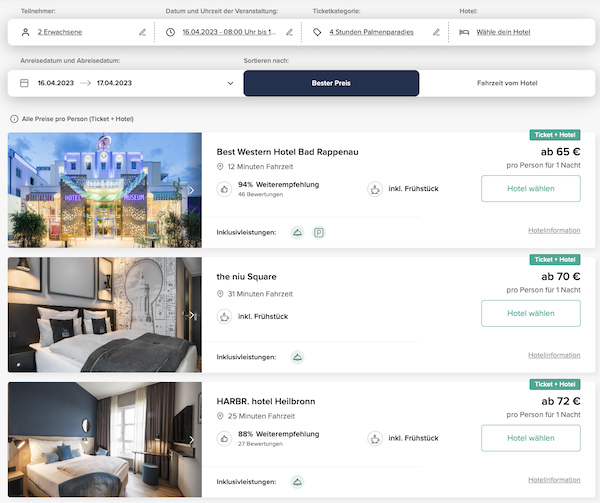This screenshot has height=503, width=600.
Task: Click the thumbs-up icon beside 88% Weiterempfehlung
Action: pos(224,438)
